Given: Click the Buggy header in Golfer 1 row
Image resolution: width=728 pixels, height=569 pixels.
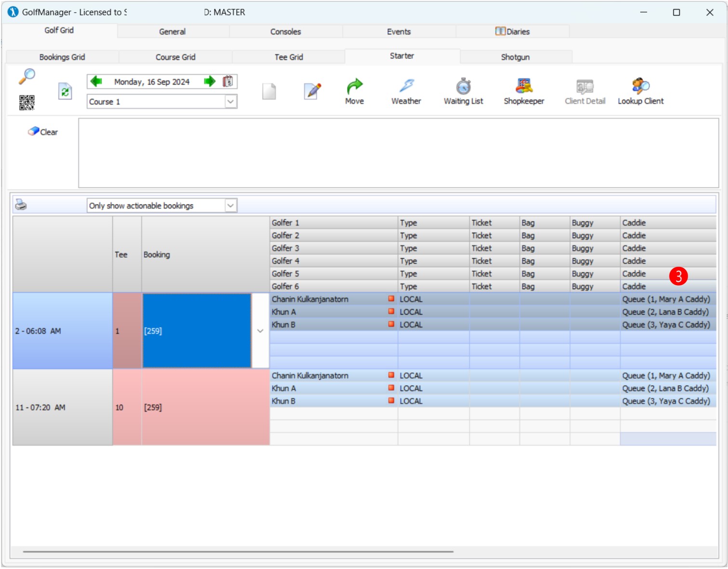Looking at the screenshot, I should [595, 223].
